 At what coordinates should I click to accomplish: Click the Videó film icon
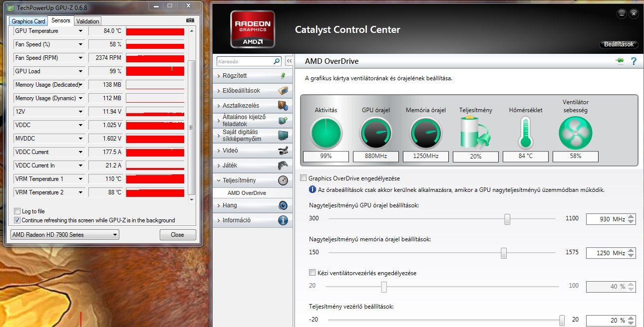pos(283,151)
